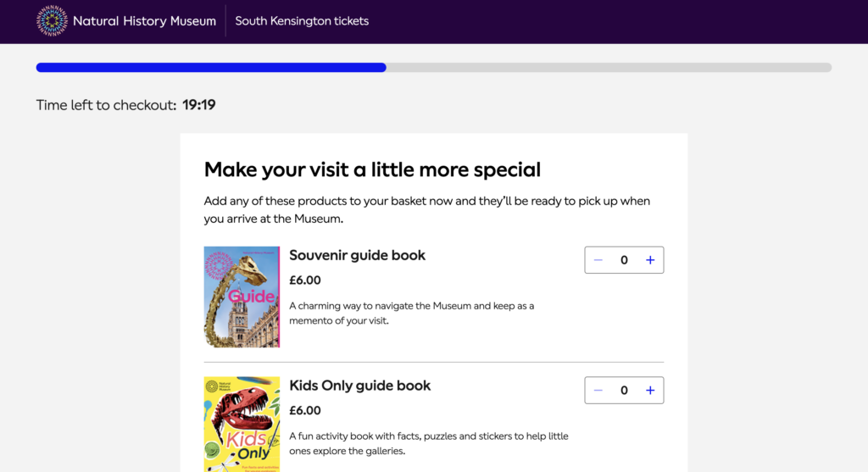Click the Souvenir guide book description text
868x472 pixels.
pos(411,314)
